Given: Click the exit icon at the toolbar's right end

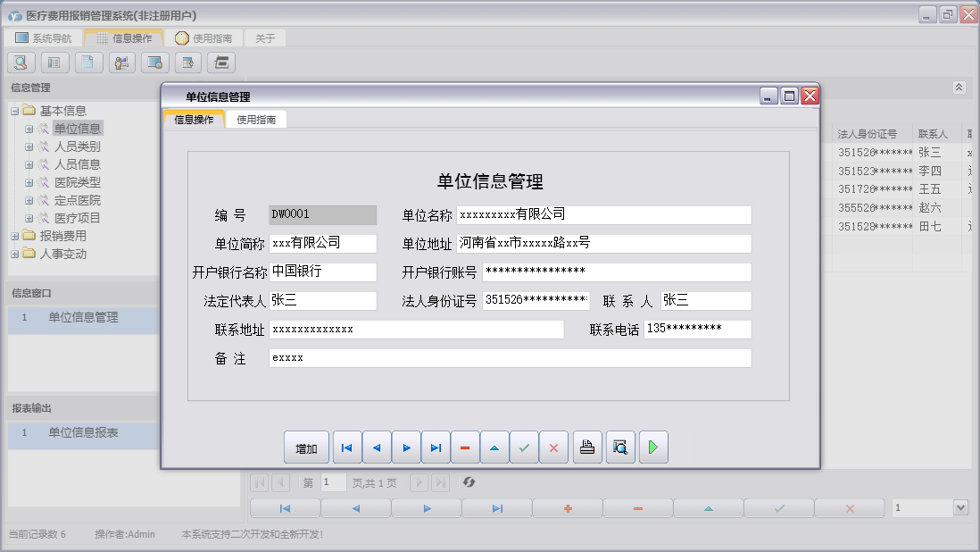Looking at the screenshot, I should (220, 63).
